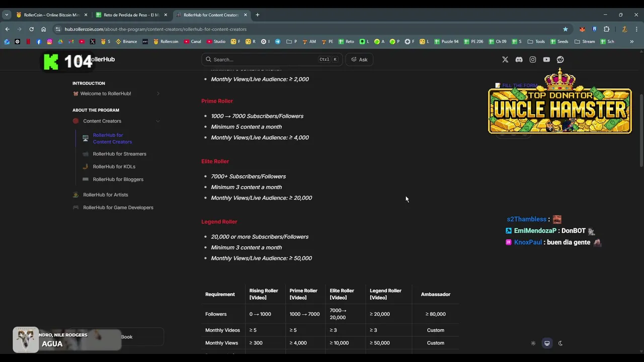
Task: Click the Ambassador column header
Action: pyautogui.click(x=435, y=294)
